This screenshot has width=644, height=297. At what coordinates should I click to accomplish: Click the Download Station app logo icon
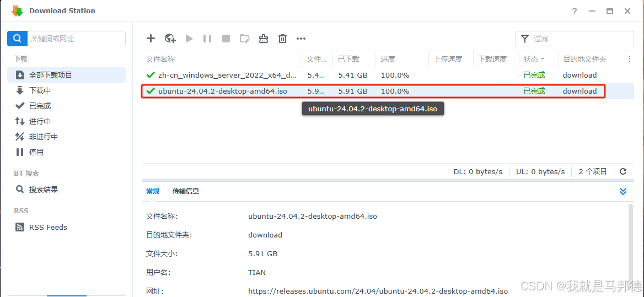click(x=17, y=11)
